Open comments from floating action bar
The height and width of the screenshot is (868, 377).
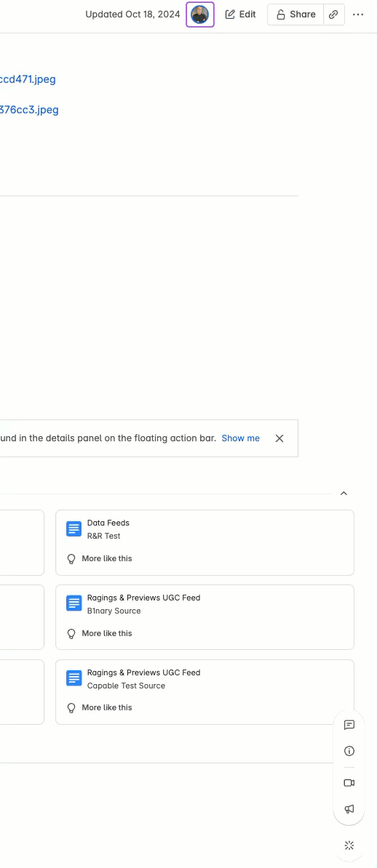[x=349, y=725]
